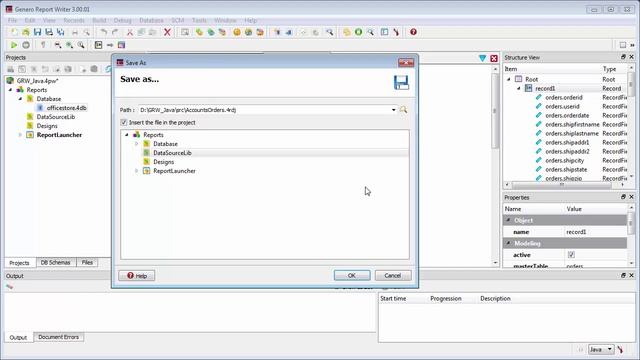This screenshot has height=360, width=640.
Task: Expand ReportLauncher node in Save As tree
Action: [x=137, y=171]
